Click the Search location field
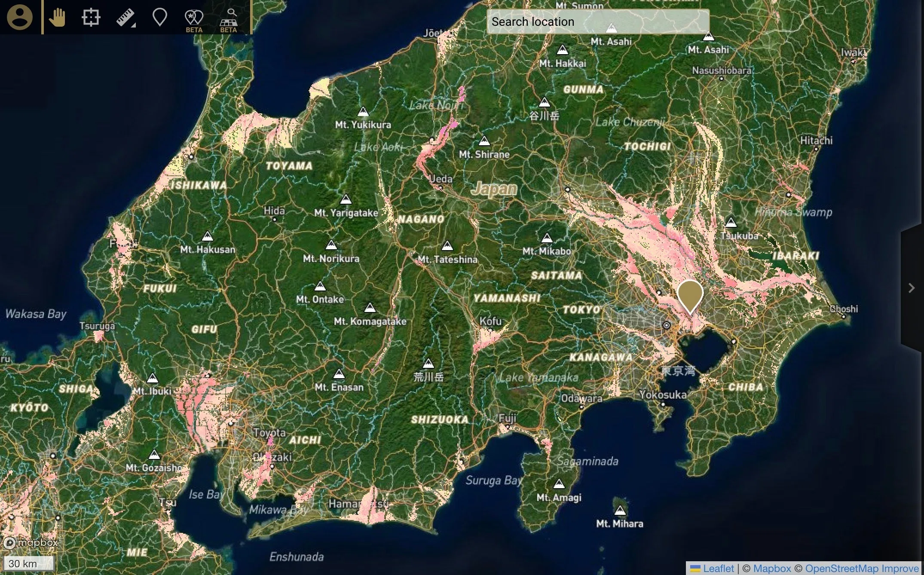The width and height of the screenshot is (924, 575). point(598,21)
